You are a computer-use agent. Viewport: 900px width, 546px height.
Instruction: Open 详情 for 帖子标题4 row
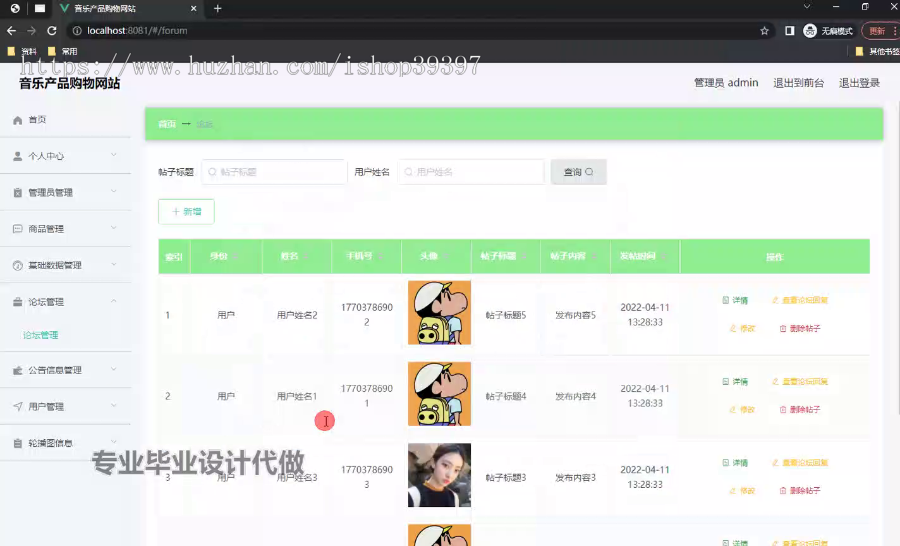735,382
